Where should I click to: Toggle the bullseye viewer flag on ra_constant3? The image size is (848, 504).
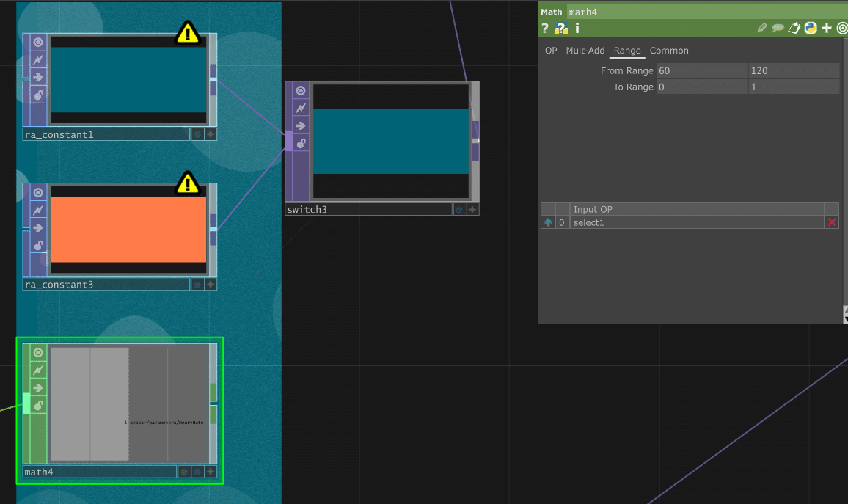coord(38,192)
